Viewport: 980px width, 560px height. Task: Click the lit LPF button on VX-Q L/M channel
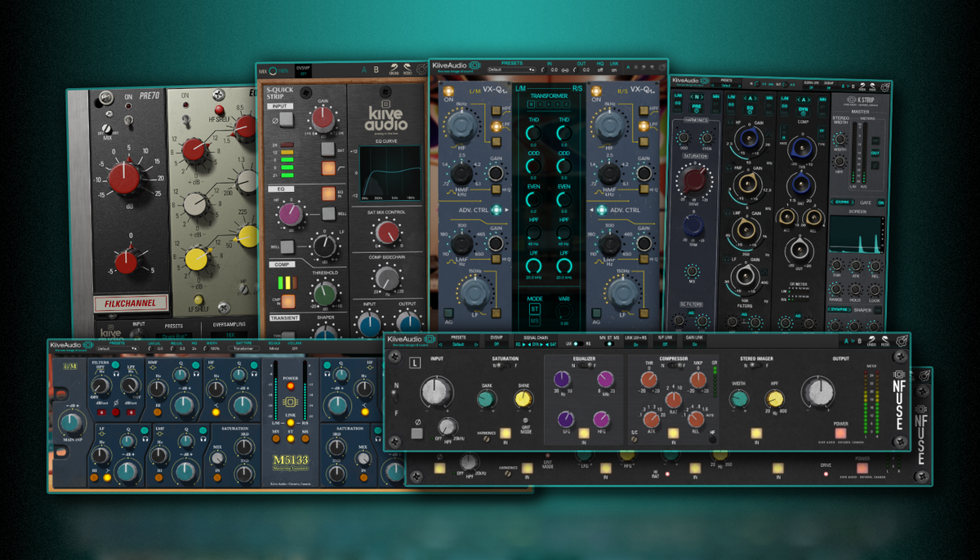496,126
